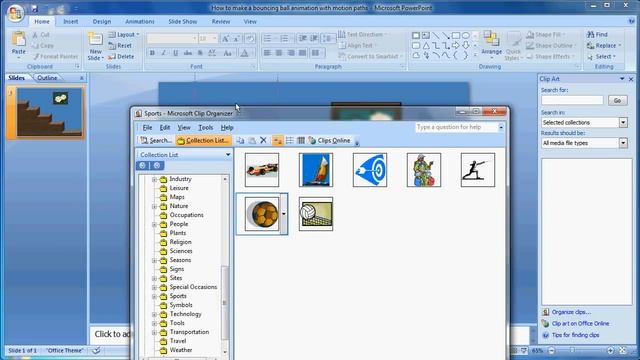Switch to the Design ribbon tab
Image resolution: width=640 pixels, height=360 pixels.
(x=102, y=21)
